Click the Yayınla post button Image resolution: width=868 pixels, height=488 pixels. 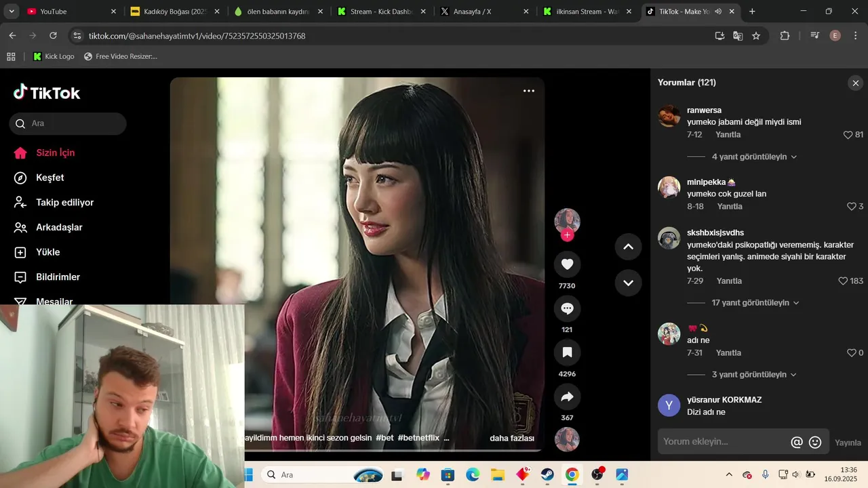(x=848, y=443)
